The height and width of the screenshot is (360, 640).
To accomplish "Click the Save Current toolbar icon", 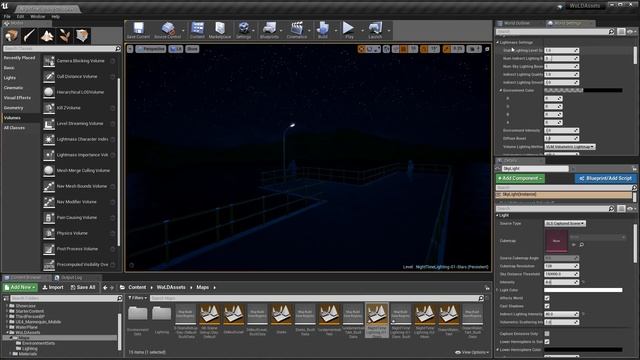I will tap(138, 28).
